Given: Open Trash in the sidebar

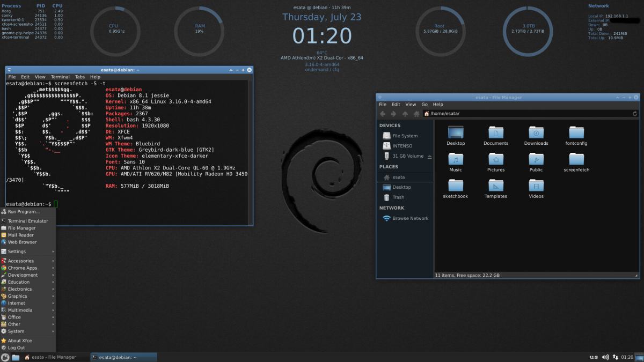Looking at the screenshot, I should point(405,197).
